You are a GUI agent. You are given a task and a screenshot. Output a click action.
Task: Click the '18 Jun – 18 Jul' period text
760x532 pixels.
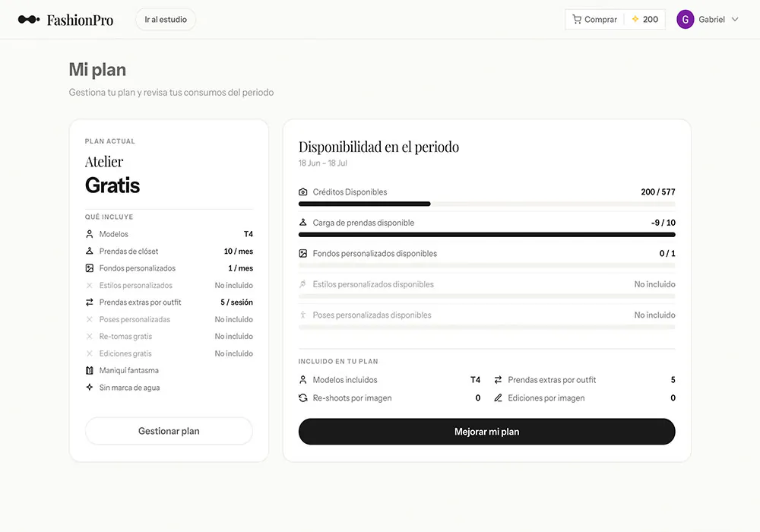(323, 163)
